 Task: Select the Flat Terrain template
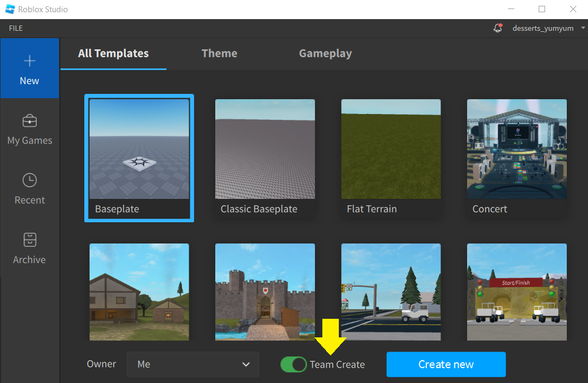coord(391,158)
